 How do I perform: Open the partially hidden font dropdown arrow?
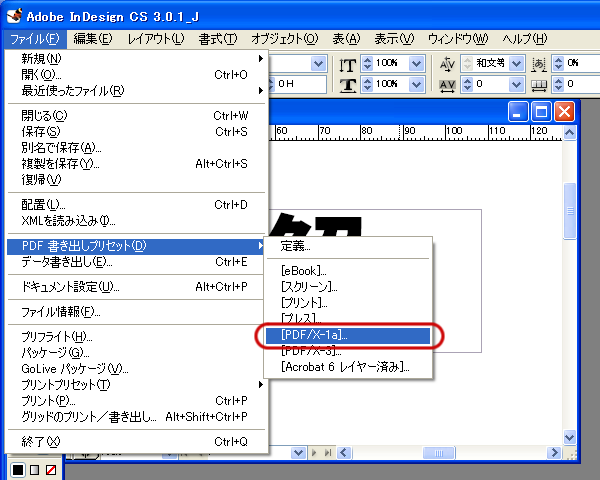[x=318, y=64]
